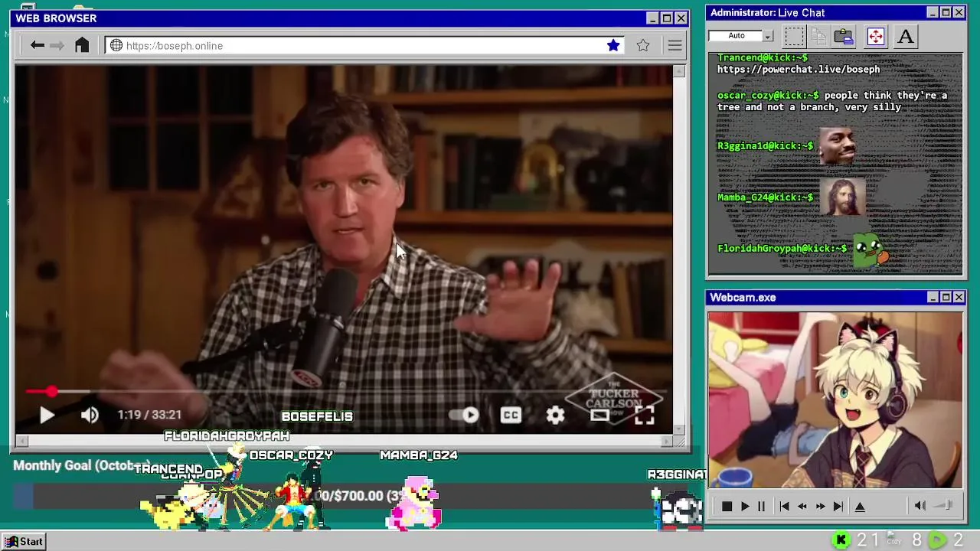Screen dimensions: 980x551
Task: Click Mamba_G24's portrait image in chat
Action: tap(843, 197)
